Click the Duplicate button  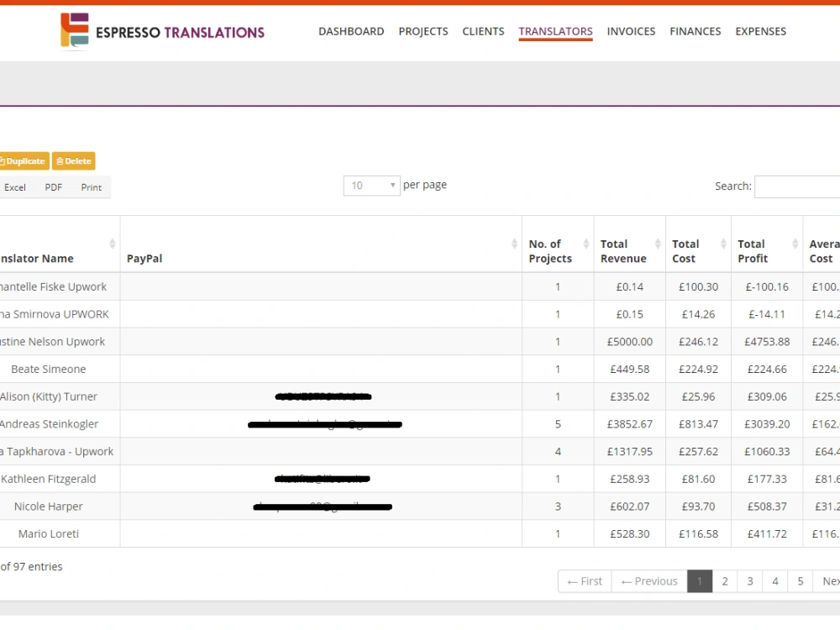[x=24, y=160]
